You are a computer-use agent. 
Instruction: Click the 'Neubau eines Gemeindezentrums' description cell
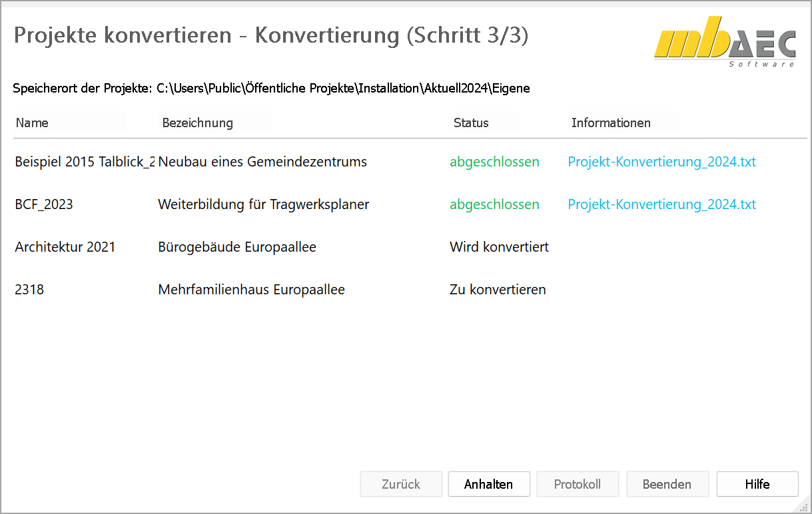point(262,162)
